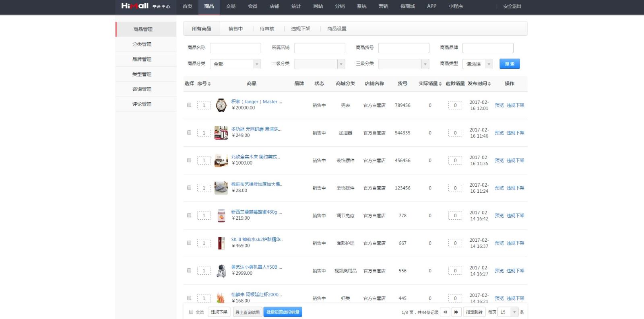644x319 pixels.
Task: Check the 全选 select-all checkbox
Action: click(x=191, y=312)
